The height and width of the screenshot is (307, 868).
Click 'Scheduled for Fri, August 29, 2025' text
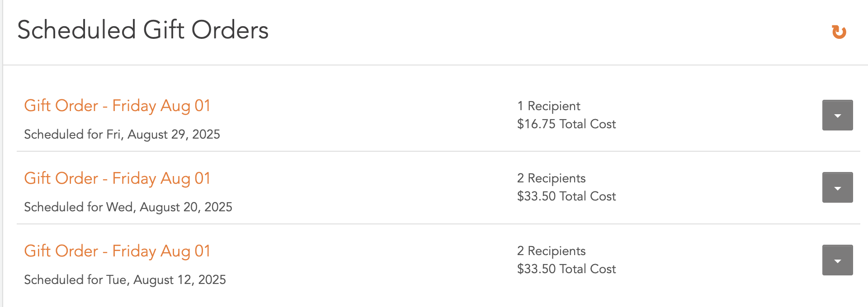[122, 135]
